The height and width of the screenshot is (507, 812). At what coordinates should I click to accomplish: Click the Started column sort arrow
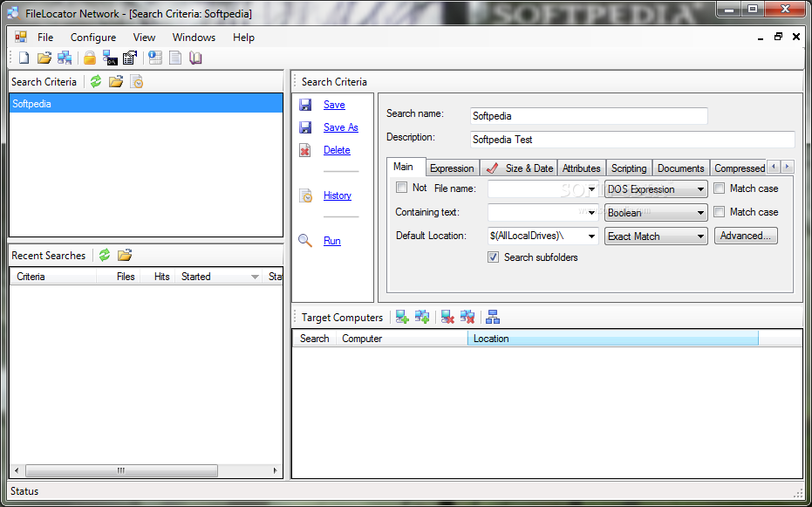click(x=255, y=277)
